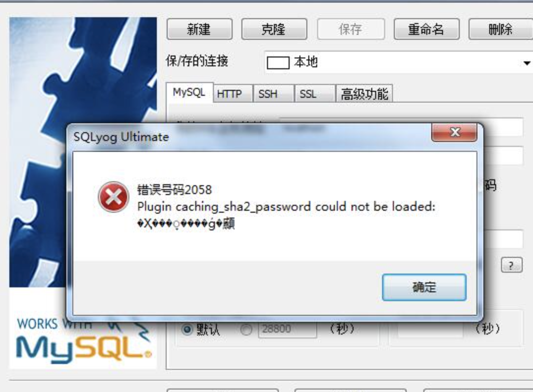
Task: Open the 高级功能 tab
Action: (x=364, y=94)
